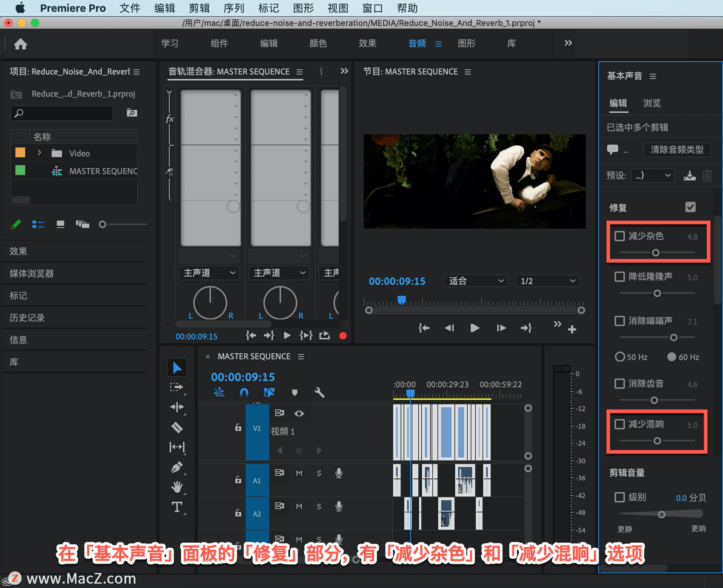Toggle linked selection in timeline
Image resolution: width=723 pixels, height=588 pixels.
point(269,393)
